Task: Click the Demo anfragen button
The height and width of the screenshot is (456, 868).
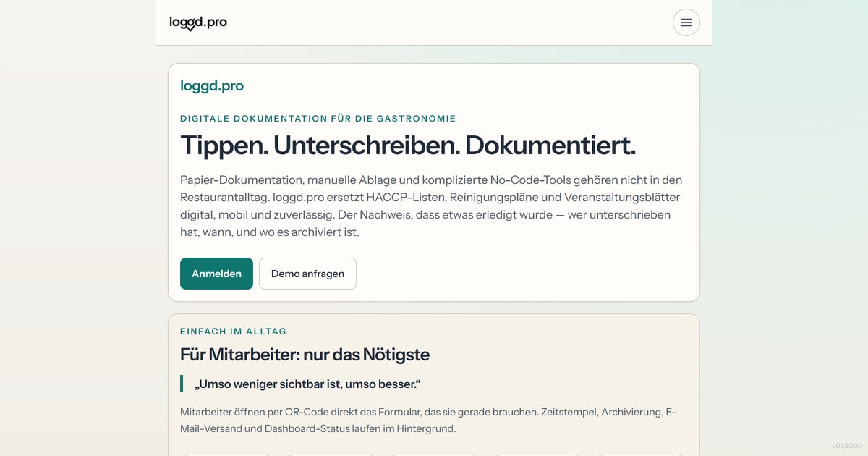Action: 307,274
